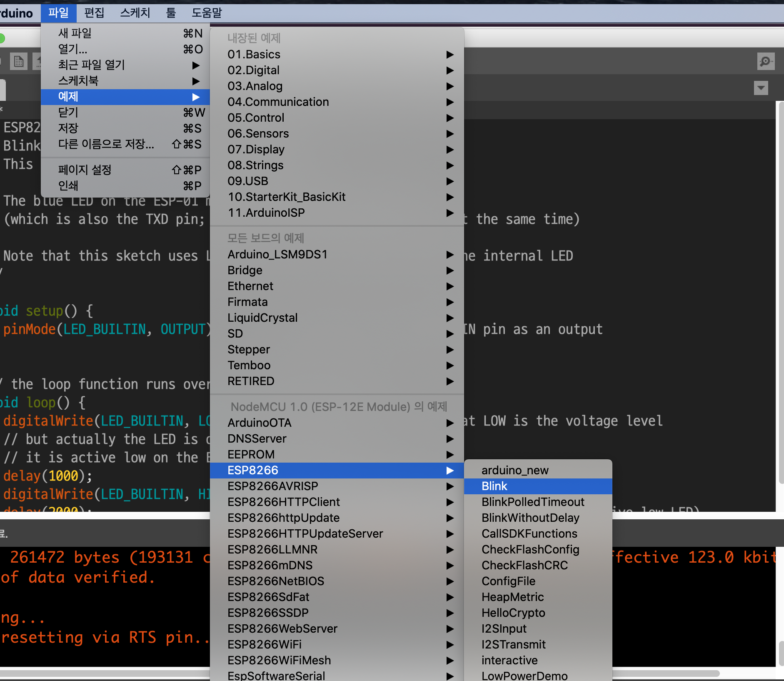
Task: Open Firmata examples submenu
Action: click(x=337, y=302)
